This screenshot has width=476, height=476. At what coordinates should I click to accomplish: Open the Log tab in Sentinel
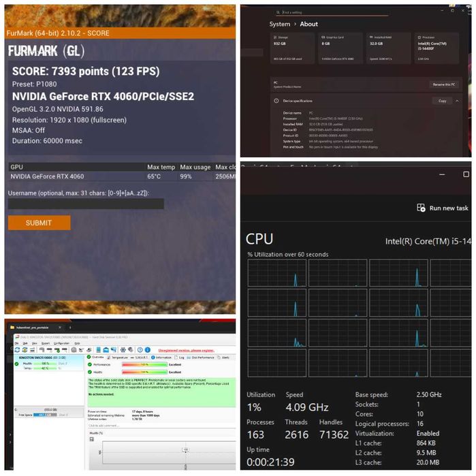pyautogui.click(x=179, y=358)
